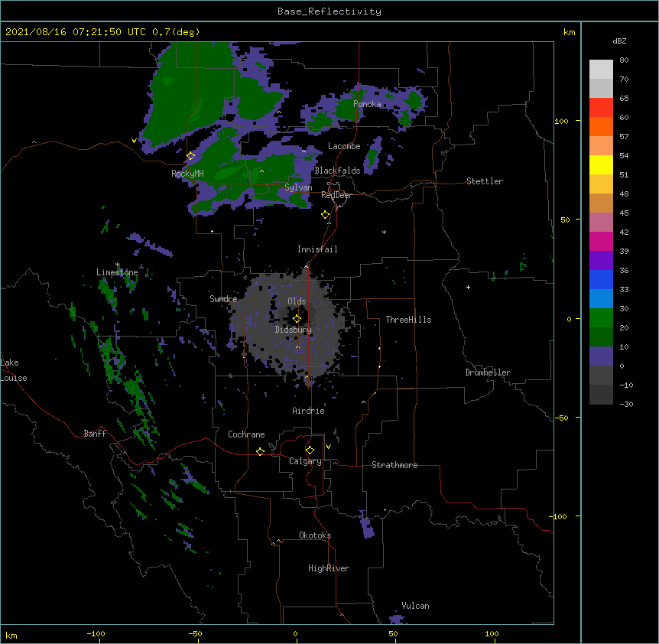The height and width of the screenshot is (644, 659).
Task: Click the yellow diamond marker beside RockyMH
Action: tap(191, 156)
